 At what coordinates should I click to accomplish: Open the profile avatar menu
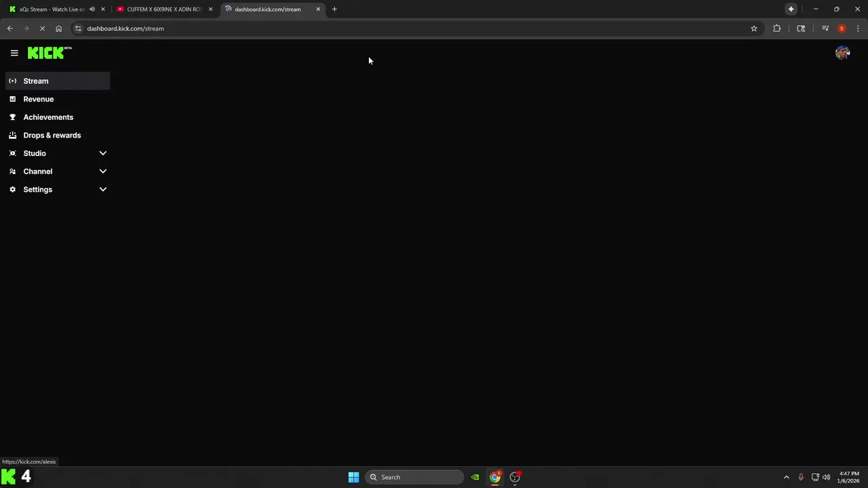coord(842,53)
